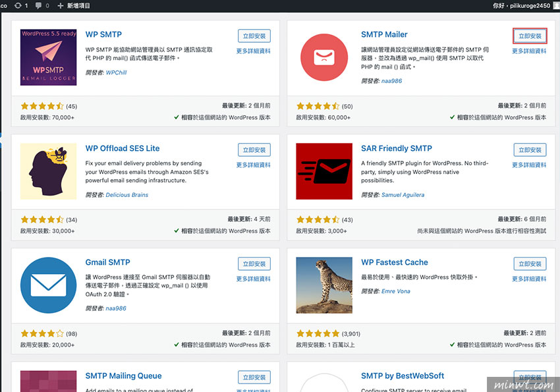This screenshot has height=392, width=560.
Task: Click the 新增項目 plus menu
Action: click(x=74, y=6)
